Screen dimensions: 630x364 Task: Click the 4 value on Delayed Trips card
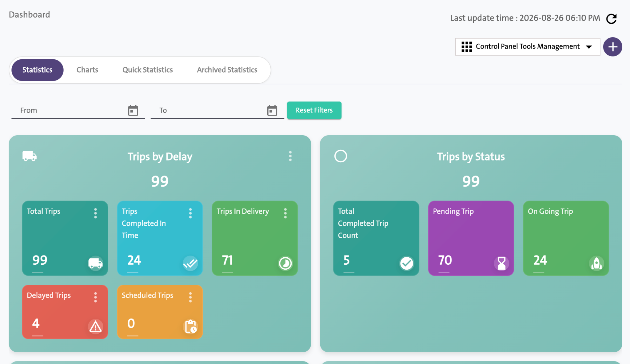tap(36, 323)
